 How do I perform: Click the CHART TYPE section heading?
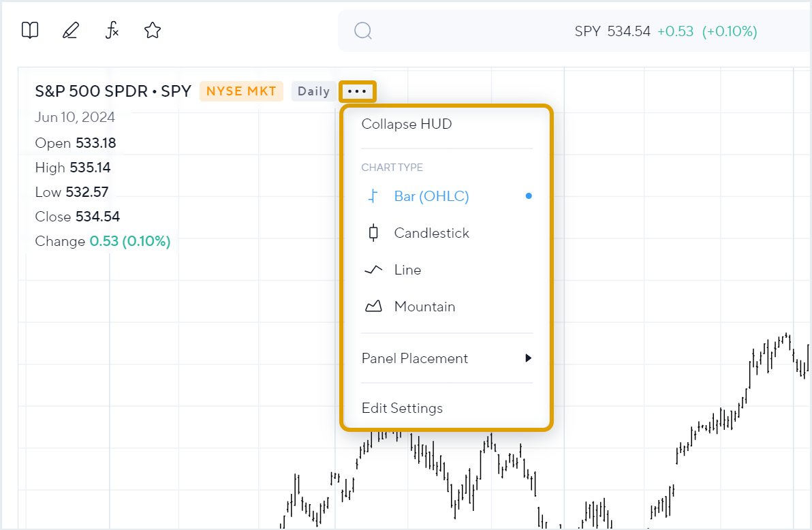(x=392, y=168)
